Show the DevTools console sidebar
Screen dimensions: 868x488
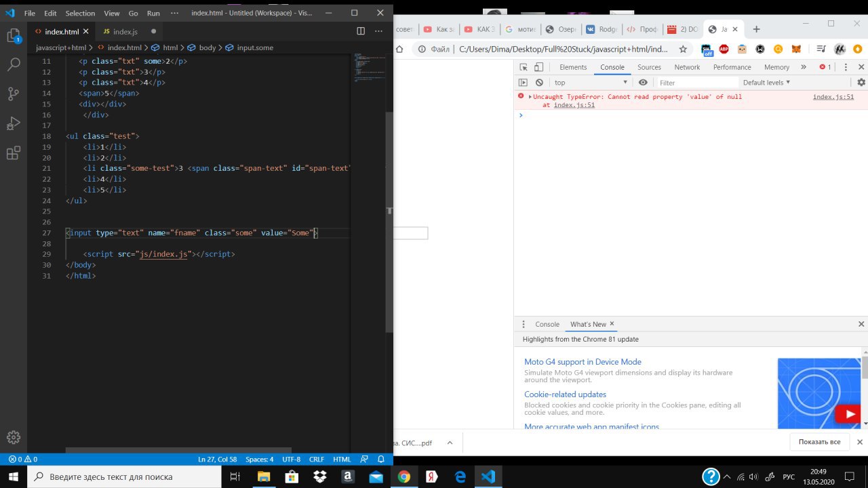point(523,83)
